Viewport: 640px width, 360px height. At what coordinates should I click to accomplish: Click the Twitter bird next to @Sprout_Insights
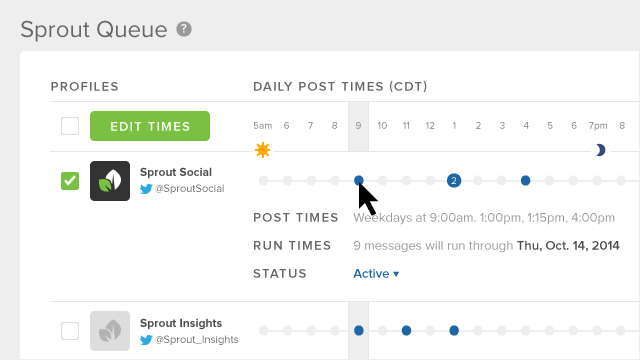coord(146,340)
